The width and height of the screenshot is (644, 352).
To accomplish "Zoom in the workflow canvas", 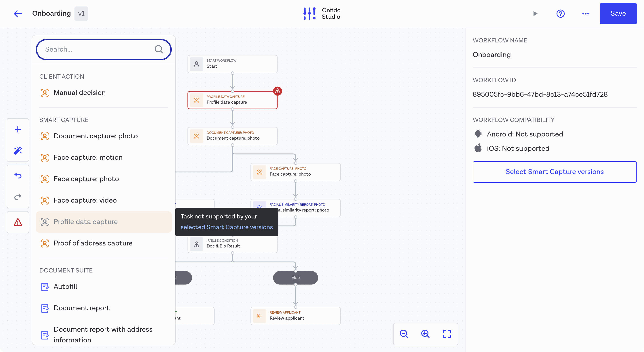I will (x=425, y=334).
